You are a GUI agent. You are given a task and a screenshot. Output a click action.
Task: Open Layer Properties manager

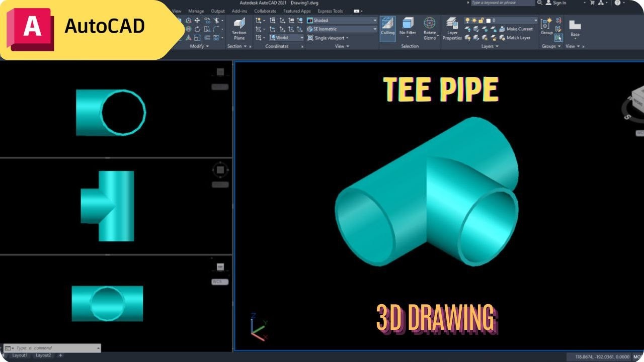452,29
